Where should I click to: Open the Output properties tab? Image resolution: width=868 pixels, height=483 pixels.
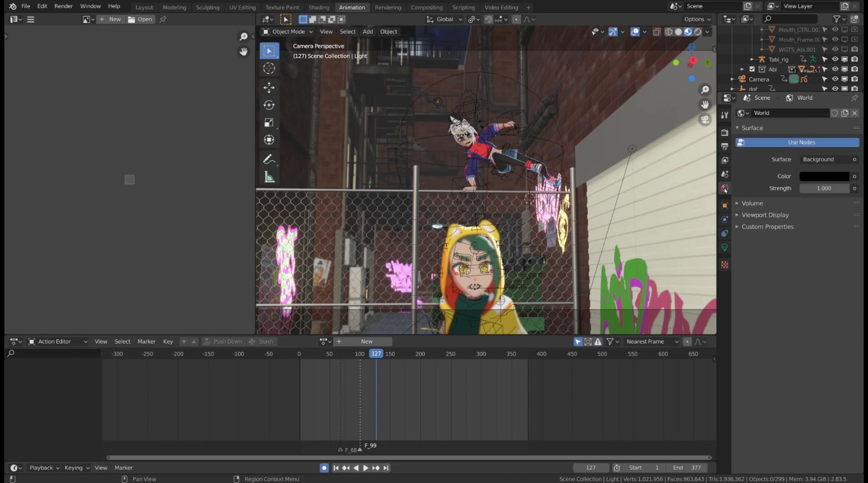[724, 147]
